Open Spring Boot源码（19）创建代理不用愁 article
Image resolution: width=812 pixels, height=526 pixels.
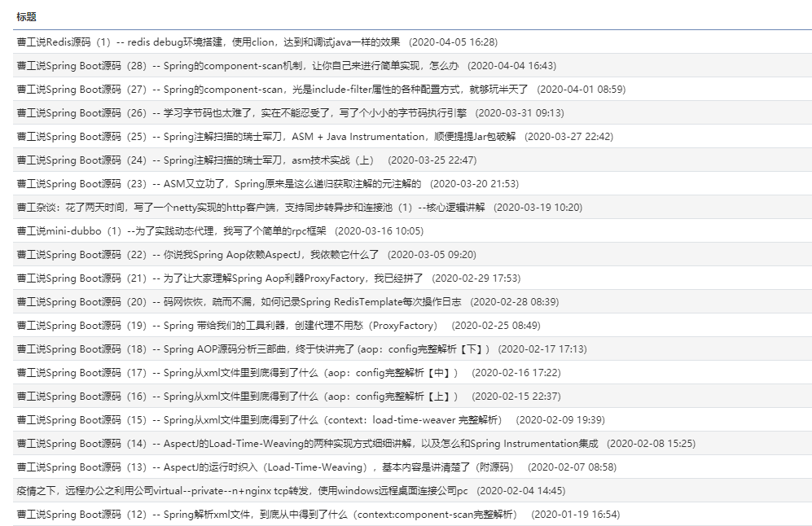click(226, 326)
